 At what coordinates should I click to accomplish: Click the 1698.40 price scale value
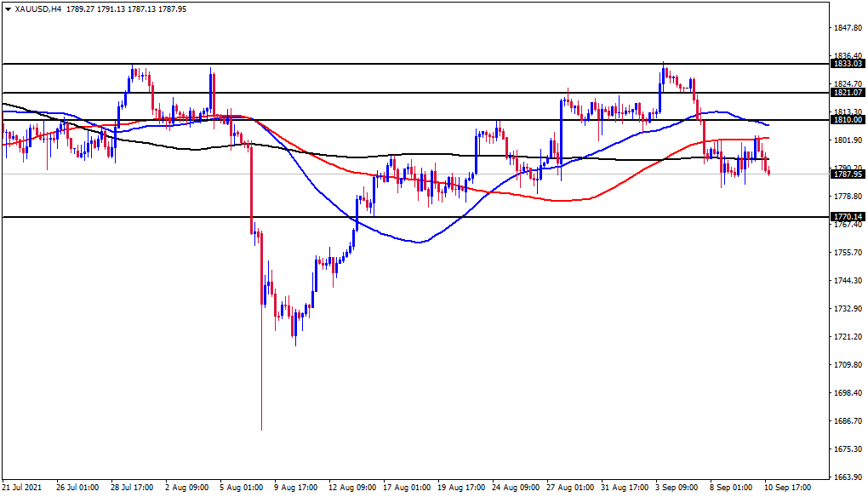848,393
